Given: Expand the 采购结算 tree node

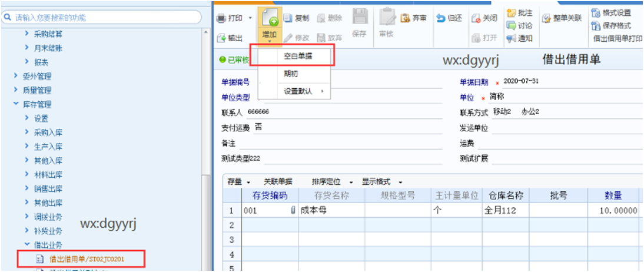Looking at the screenshot, I should click(x=27, y=34).
